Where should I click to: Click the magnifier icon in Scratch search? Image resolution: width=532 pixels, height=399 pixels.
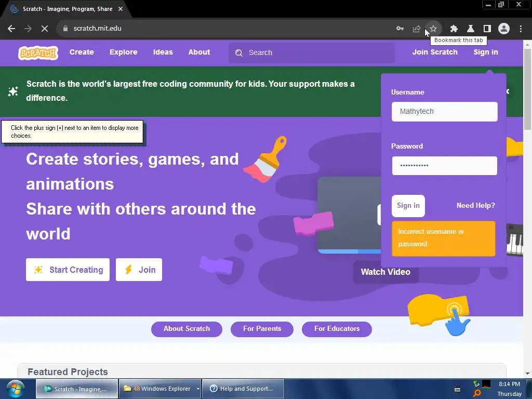(239, 53)
